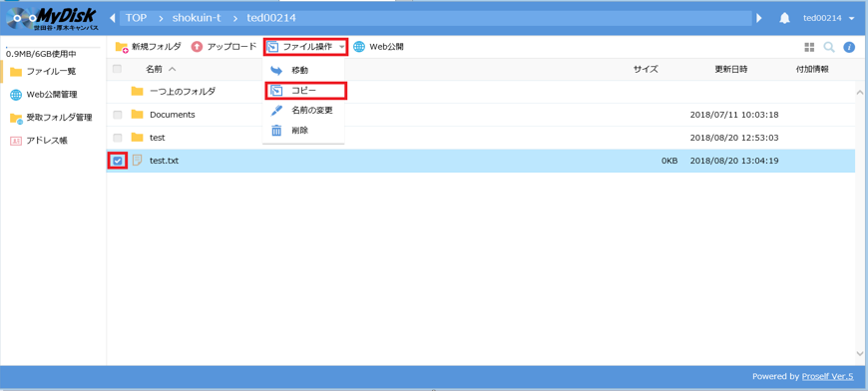Toggle the select-all header checkbox
This screenshot has width=868, height=391.
click(118, 69)
